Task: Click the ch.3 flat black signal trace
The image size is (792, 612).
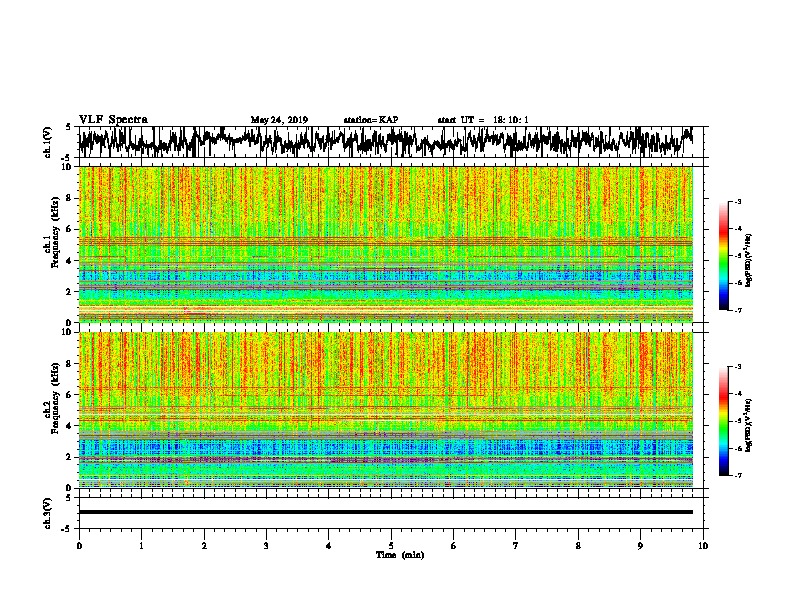Action: [385, 512]
